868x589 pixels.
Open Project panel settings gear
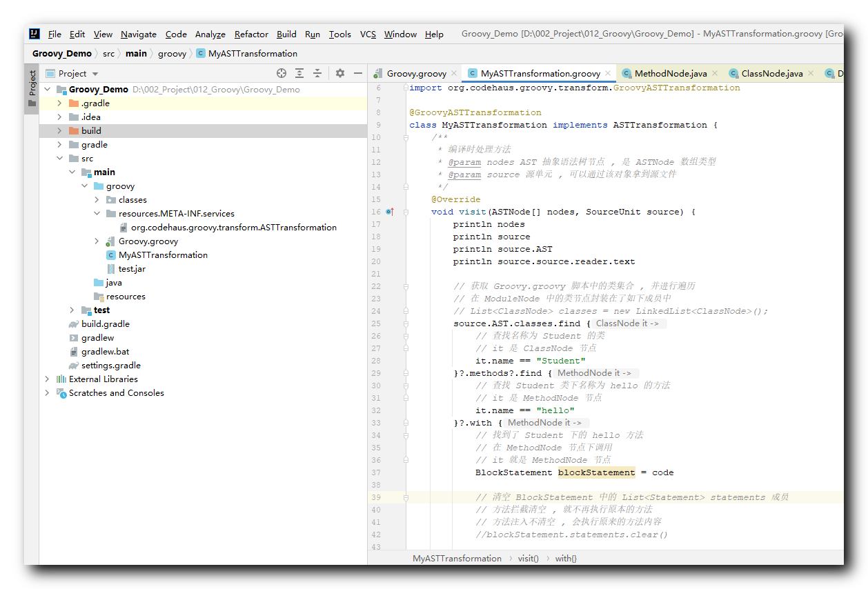pos(339,73)
